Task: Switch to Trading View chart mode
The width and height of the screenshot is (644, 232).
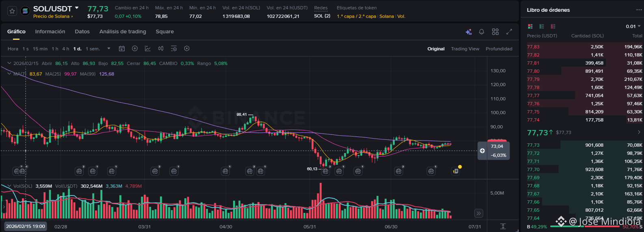Action: (465, 49)
